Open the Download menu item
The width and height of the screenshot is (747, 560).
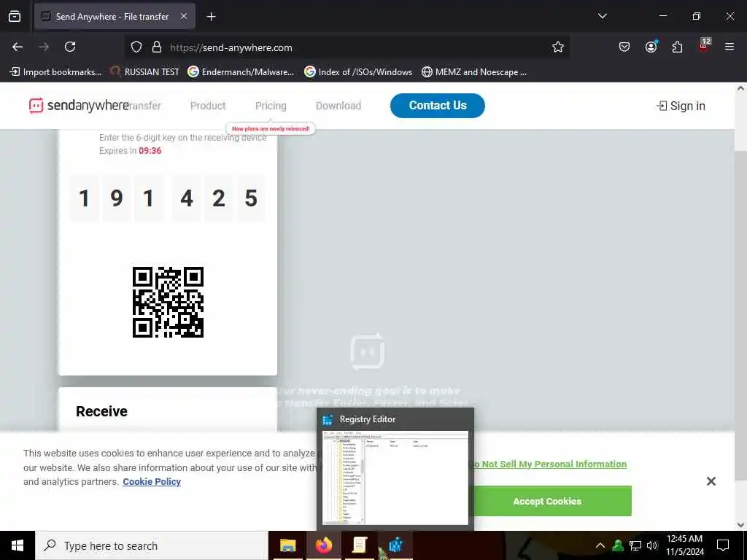[338, 106]
